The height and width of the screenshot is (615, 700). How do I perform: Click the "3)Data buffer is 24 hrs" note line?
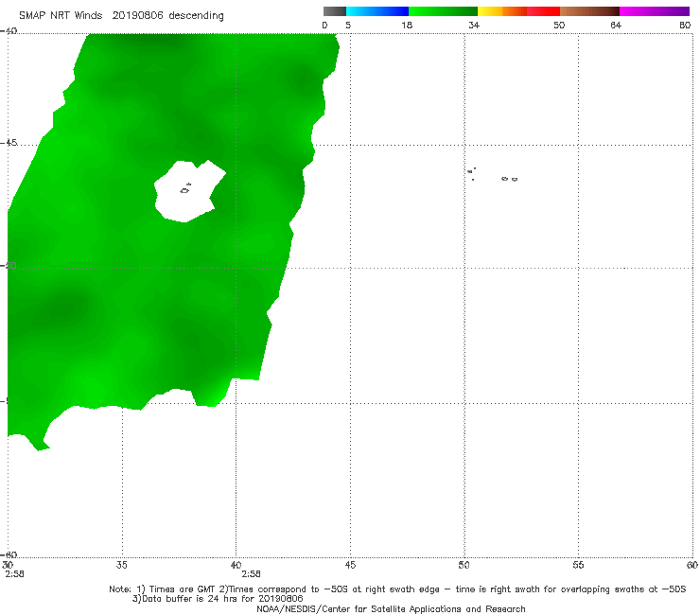218,599
